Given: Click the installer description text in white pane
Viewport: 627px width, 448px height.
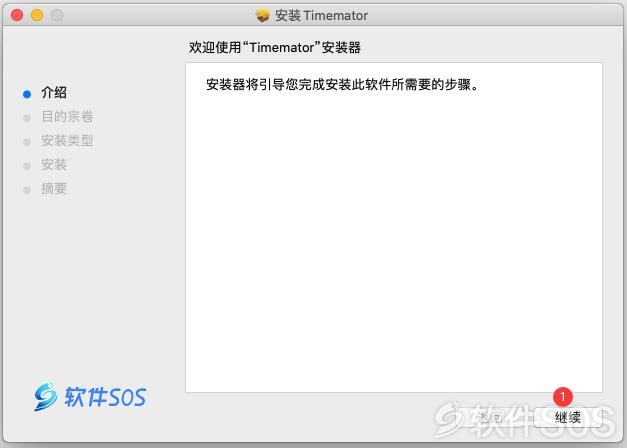Looking at the screenshot, I should [x=342, y=85].
